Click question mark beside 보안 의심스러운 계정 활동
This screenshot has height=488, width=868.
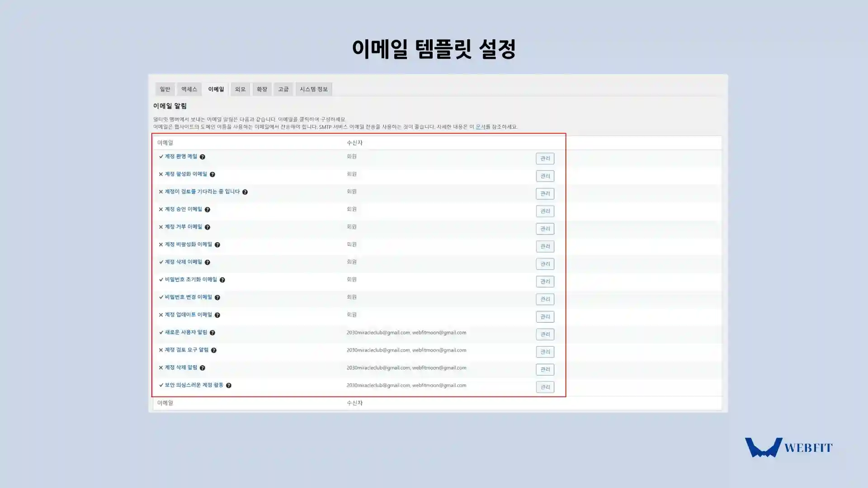click(x=229, y=386)
